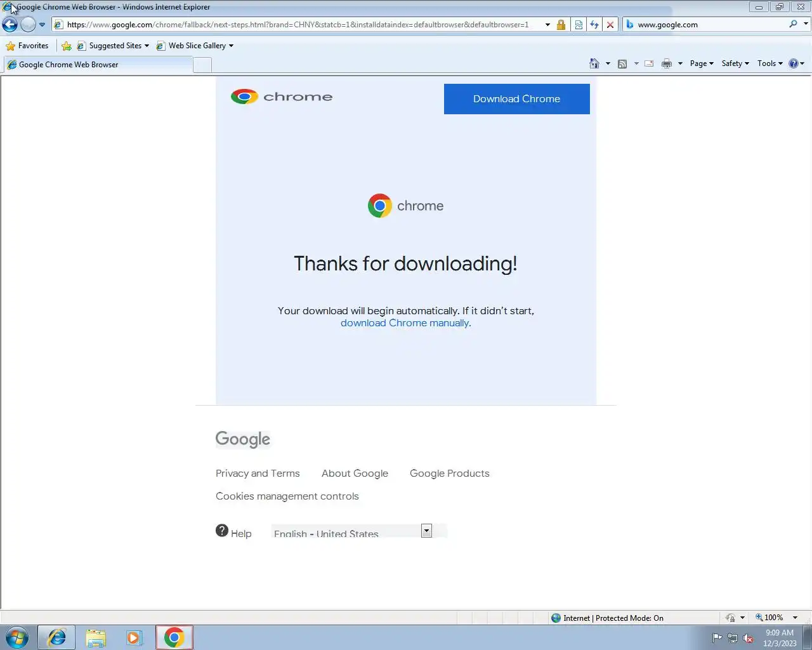Open About Google link

click(x=355, y=474)
